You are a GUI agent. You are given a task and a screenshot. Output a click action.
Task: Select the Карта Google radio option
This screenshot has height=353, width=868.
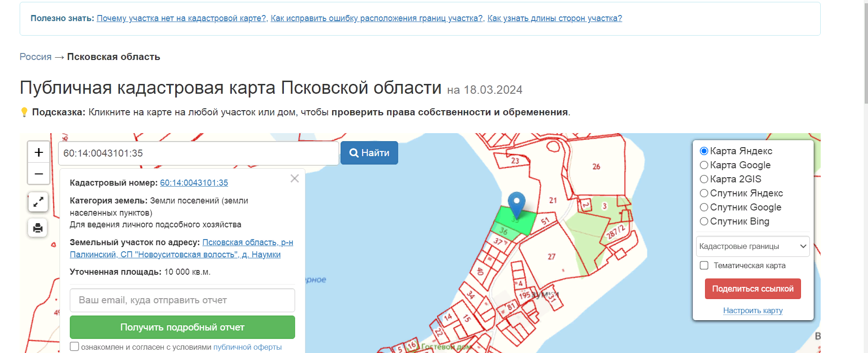704,165
